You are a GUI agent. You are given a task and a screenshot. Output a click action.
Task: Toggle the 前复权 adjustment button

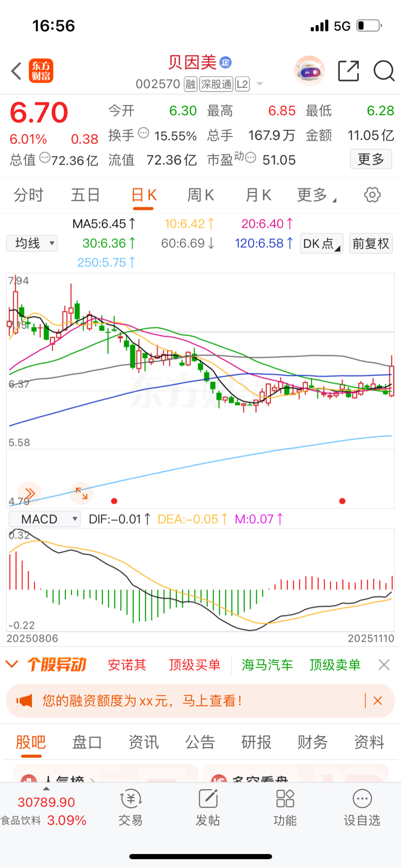tap(371, 244)
